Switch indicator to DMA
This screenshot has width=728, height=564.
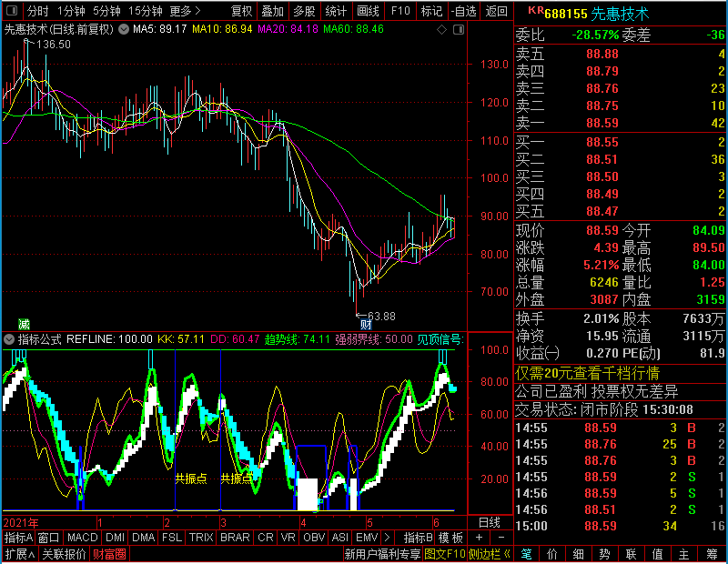point(144,538)
